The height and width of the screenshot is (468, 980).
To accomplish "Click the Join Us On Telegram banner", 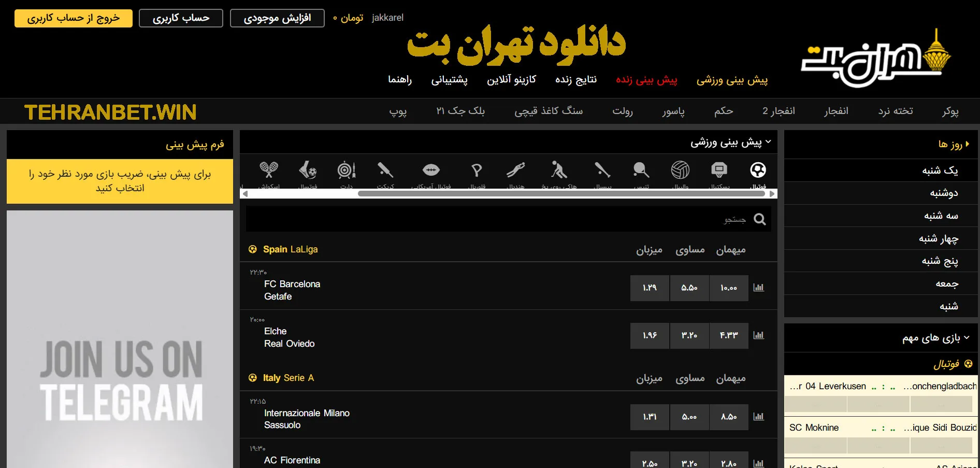I will 120,339.
